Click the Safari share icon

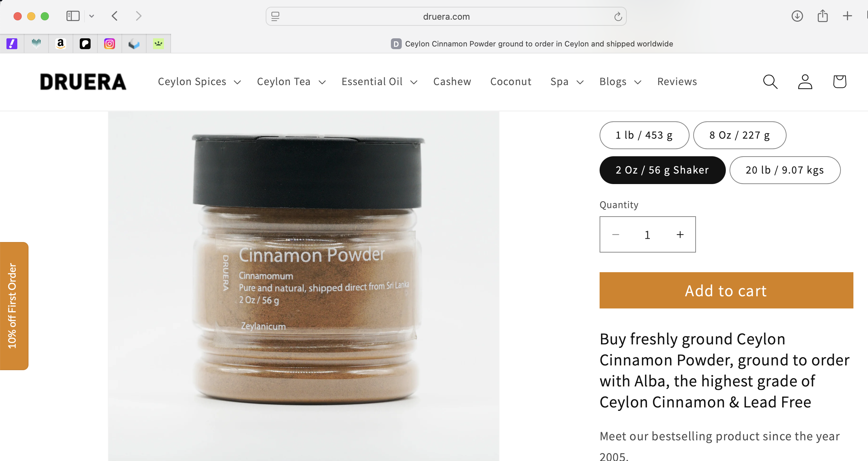[x=823, y=16]
